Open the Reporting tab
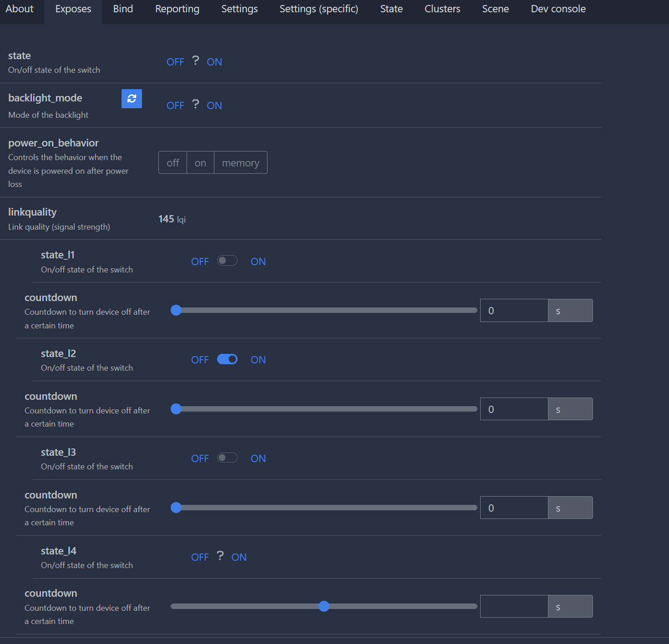Image resolution: width=669 pixels, height=644 pixels. click(x=177, y=9)
